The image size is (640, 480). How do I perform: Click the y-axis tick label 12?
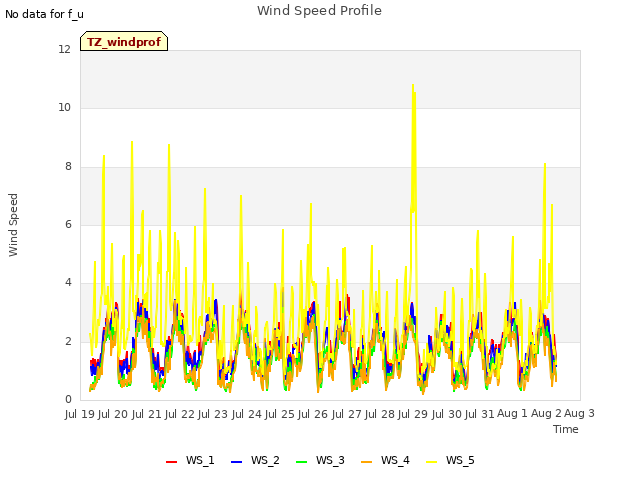click(x=64, y=50)
